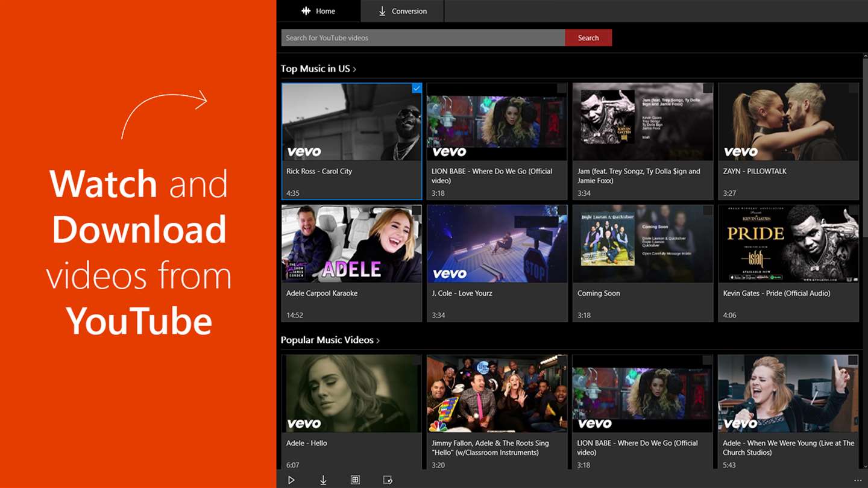The height and width of the screenshot is (488, 868).
Task: Open the Adele - Hello thumbnail
Action: tap(351, 393)
